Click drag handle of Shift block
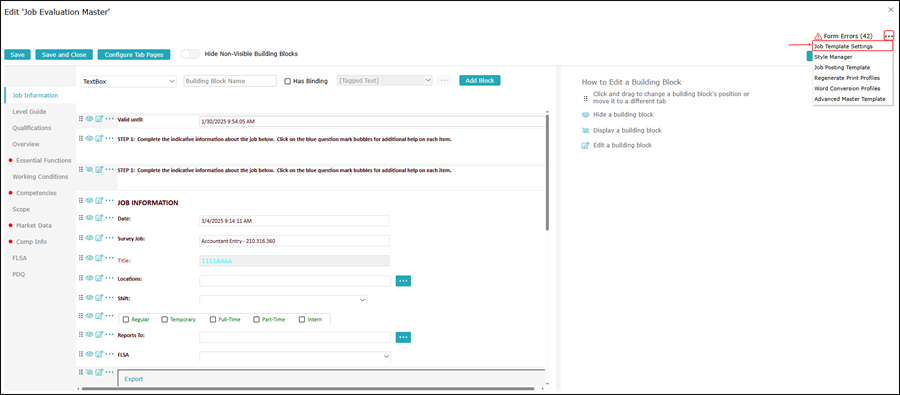The height and width of the screenshot is (395, 900). click(81, 297)
